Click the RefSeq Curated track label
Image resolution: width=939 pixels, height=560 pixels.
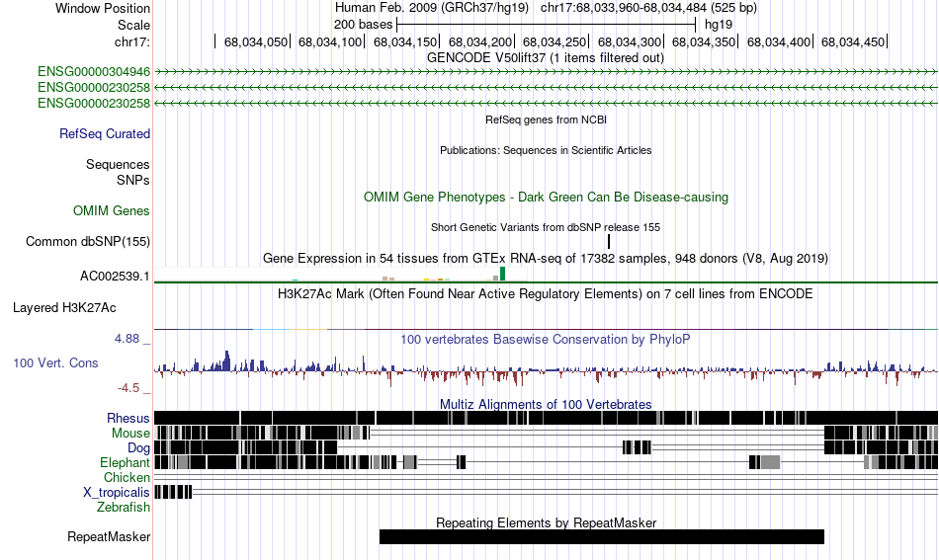pyautogui.click(x=105, y=134)
